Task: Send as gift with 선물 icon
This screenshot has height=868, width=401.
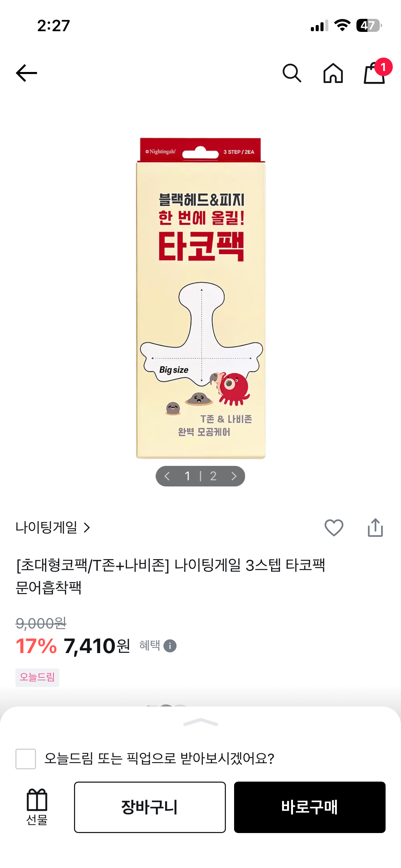Action: tap(37, 807)
